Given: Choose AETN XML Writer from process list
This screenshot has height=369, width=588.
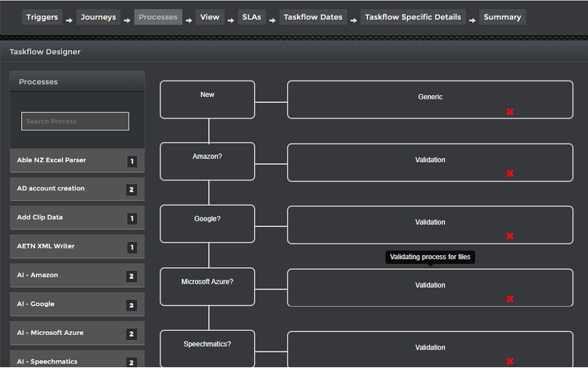Looking at the screenshot, I should [65, 247].
